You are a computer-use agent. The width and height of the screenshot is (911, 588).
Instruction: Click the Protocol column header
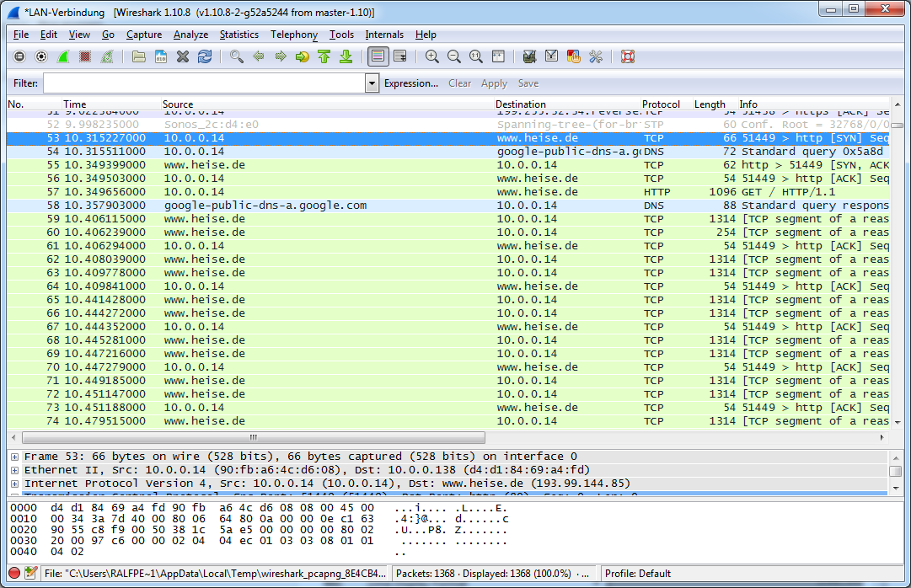pyautogui.click(x=661, y=104)
